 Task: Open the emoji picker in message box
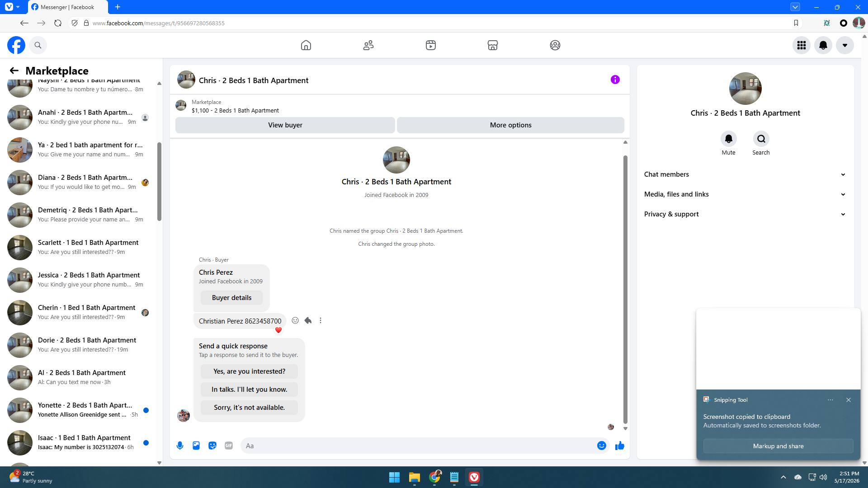tap(602, 446)
